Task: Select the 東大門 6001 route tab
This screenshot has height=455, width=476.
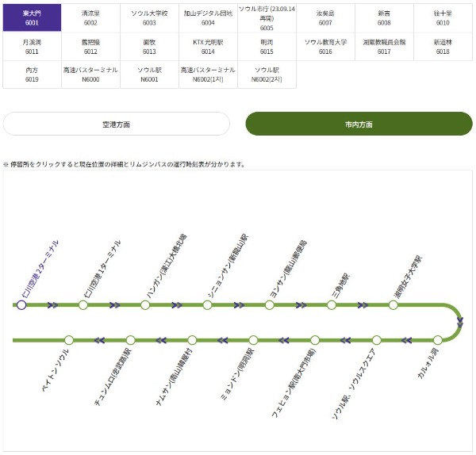Action: (x=32, y=18)
